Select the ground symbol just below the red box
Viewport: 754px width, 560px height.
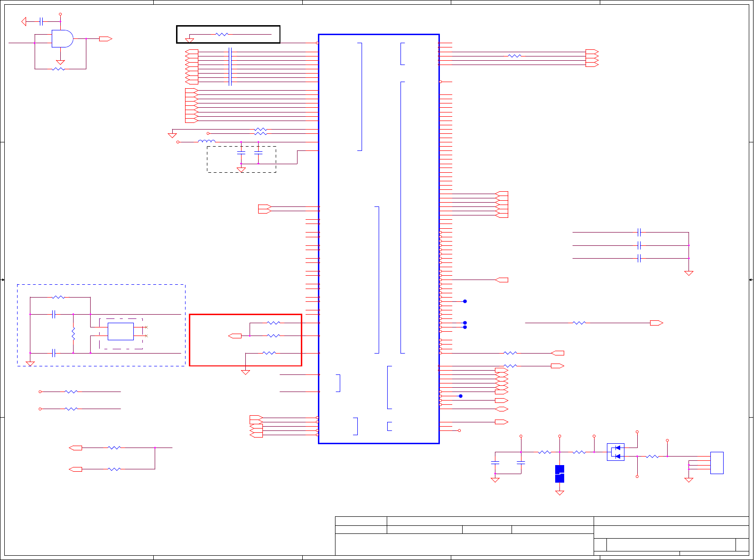(x=245, y=373)
